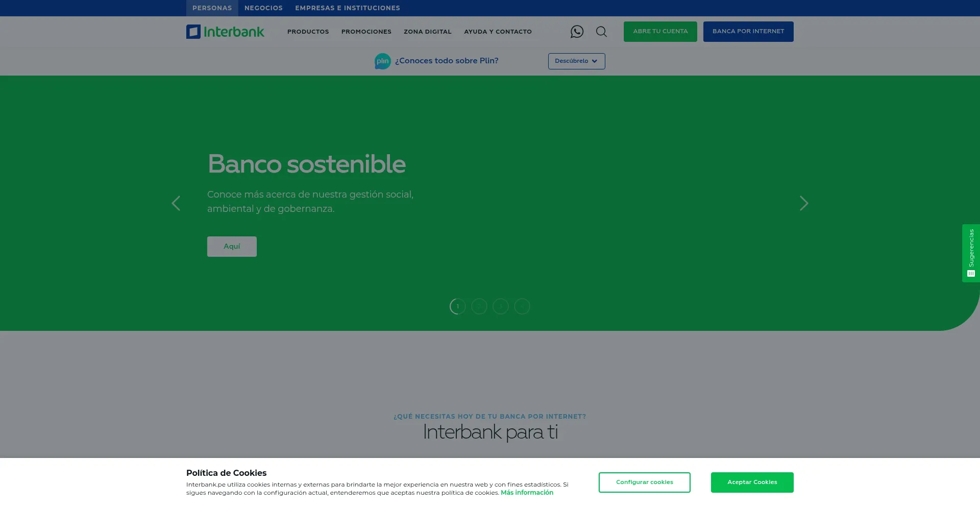Open the Zona Digital menu
Screen dimensions: 980x507
(x=428, y=32)
